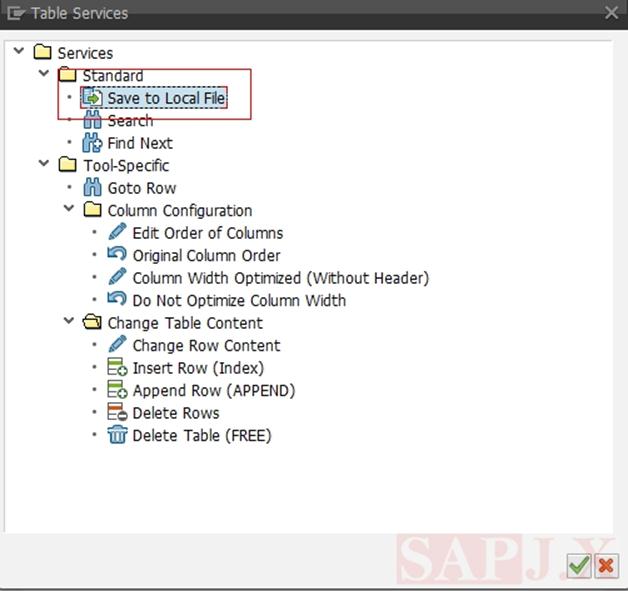Select the 'Goto Row' entry
Image resolution: width=628 pixels, height=591 pixels.
pyautogui.click(x=142, y=188)
